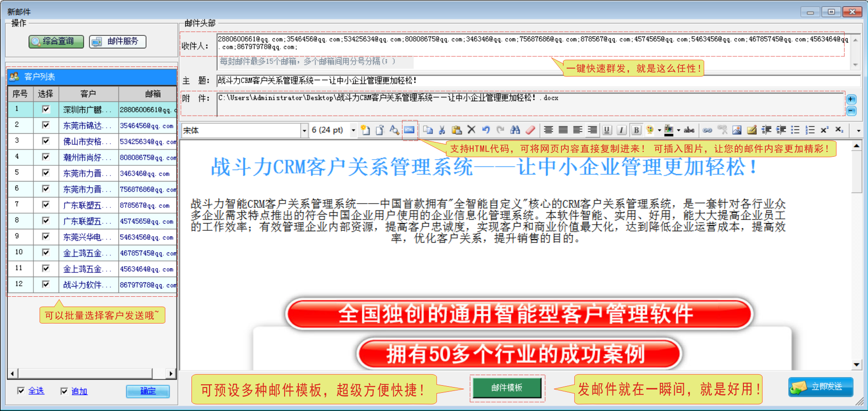The image size is (868, 411).
Task: Cut selection with the scissors icon
Action: (442, 130)
